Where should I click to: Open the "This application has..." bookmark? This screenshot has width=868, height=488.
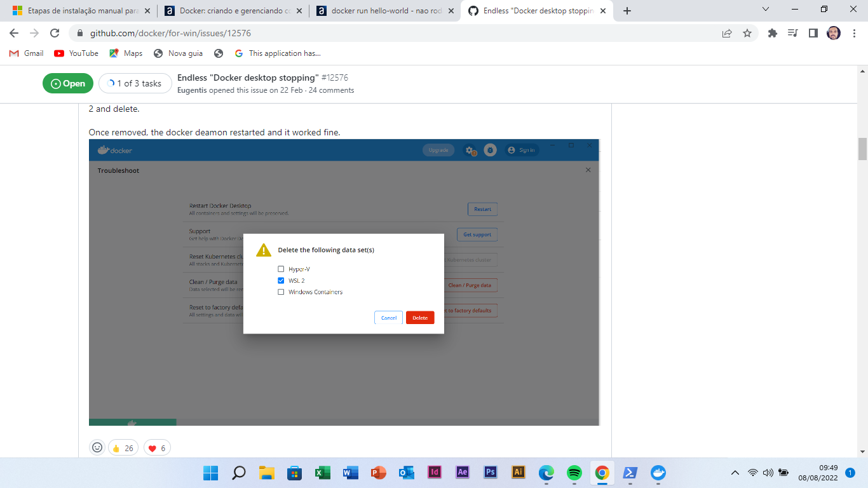pos(278,53)
